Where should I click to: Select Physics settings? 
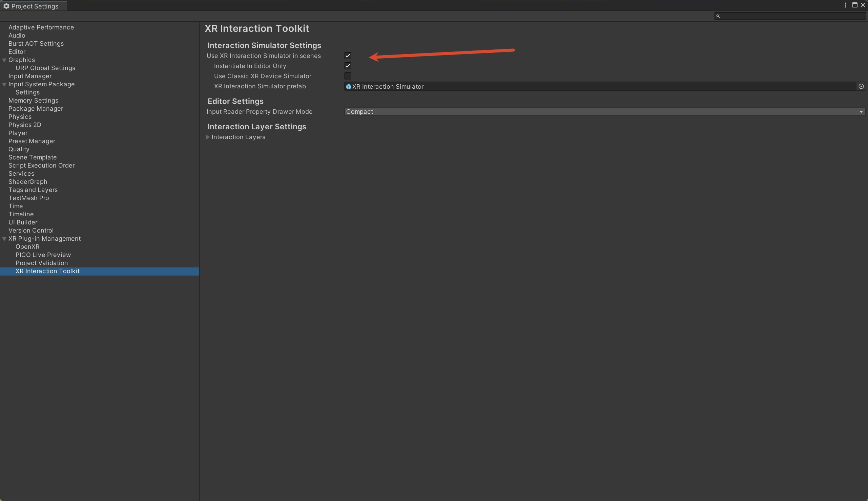20,117
